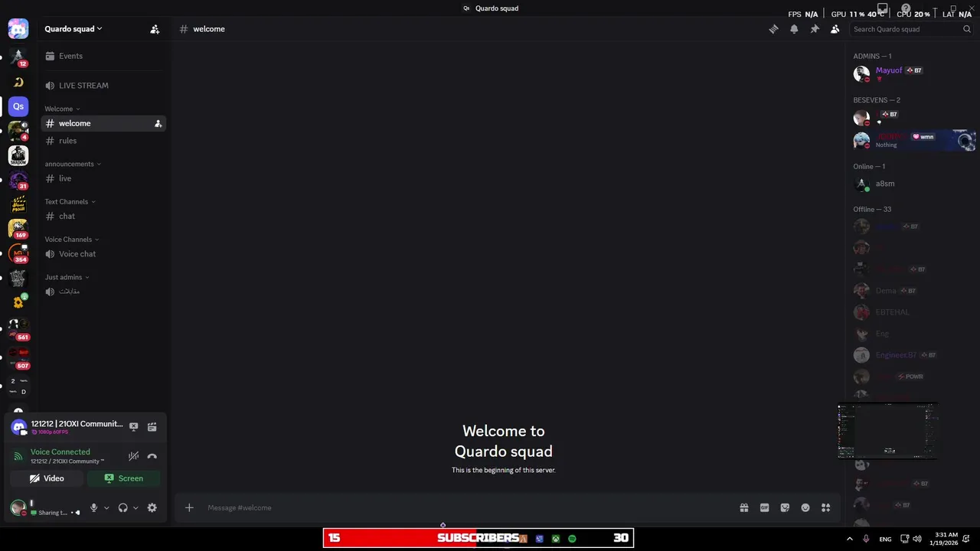Open the SHADOW server icon
The width and height of the screenshot is (980, 551).
[x=18, y=155]
